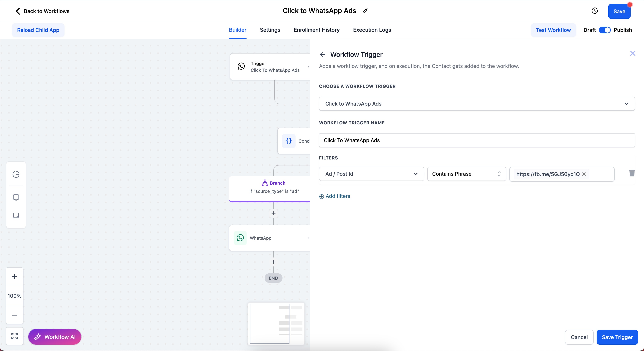Viewport: 644px width, 351px height.
Task: Open the Contains Phrase operator selector
Action: (x=466, y=174)
